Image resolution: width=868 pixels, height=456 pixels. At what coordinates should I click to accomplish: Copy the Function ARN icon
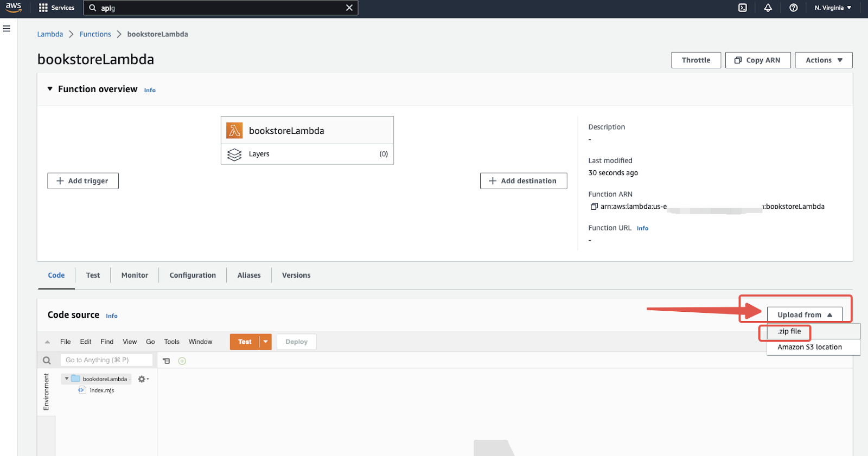pos(594,207)
